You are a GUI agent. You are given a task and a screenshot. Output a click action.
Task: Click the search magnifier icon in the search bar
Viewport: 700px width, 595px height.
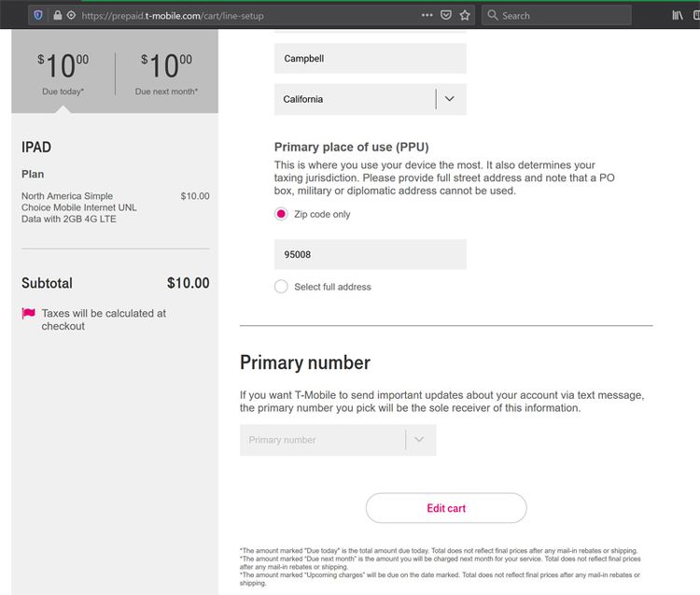pos(493,15)
